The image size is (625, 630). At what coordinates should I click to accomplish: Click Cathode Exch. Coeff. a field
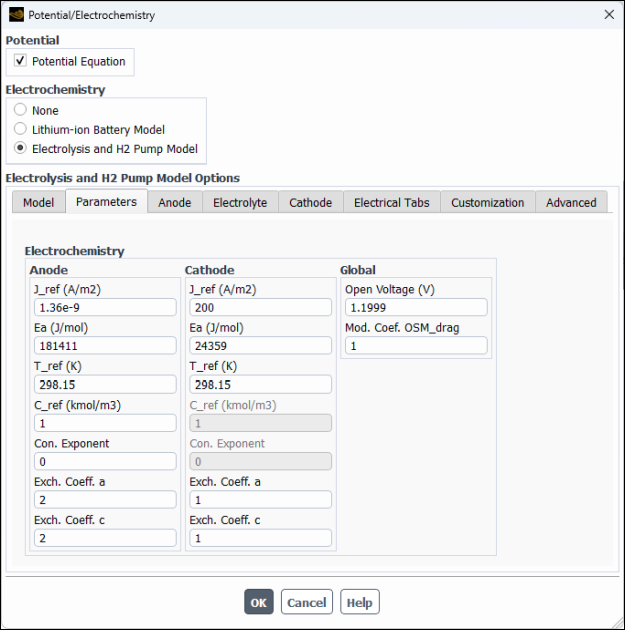(x=261, y=499)
